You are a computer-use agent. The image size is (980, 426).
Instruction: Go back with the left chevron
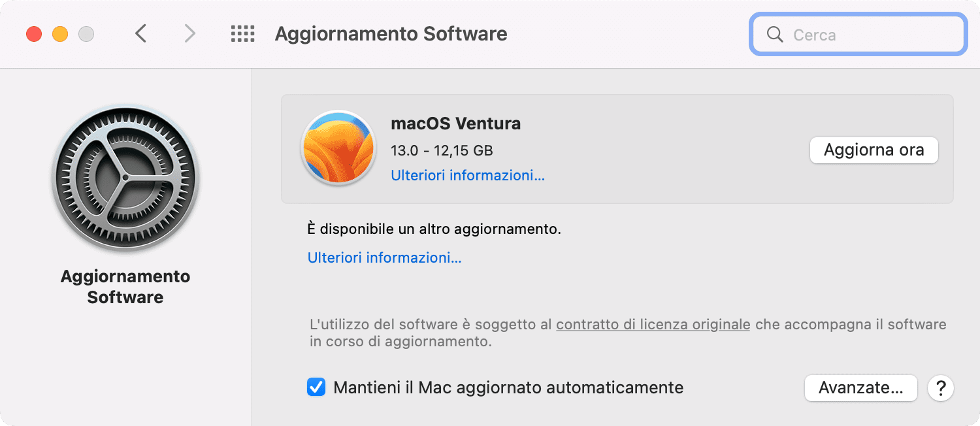click(140, 33)
